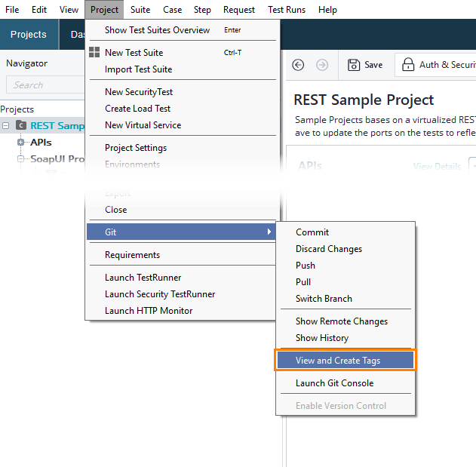
Task: Choose Launch HTTP Monitor
Action: click(x=181, y=311)
